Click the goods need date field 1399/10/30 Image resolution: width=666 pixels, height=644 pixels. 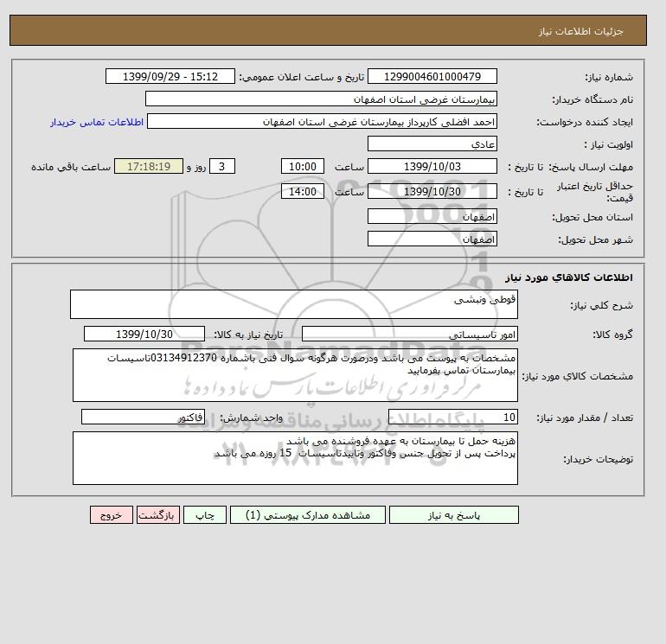[x=144, y=334]
